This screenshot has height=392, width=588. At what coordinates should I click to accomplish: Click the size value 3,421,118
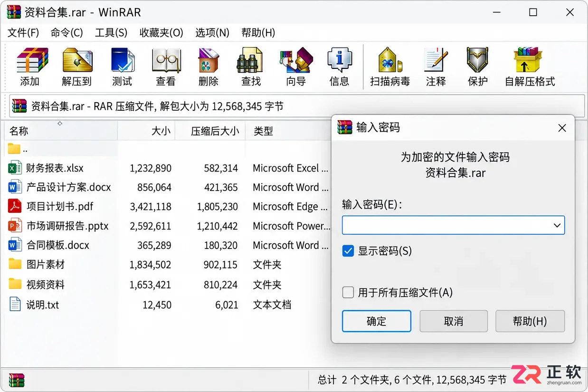coord(151,206)
